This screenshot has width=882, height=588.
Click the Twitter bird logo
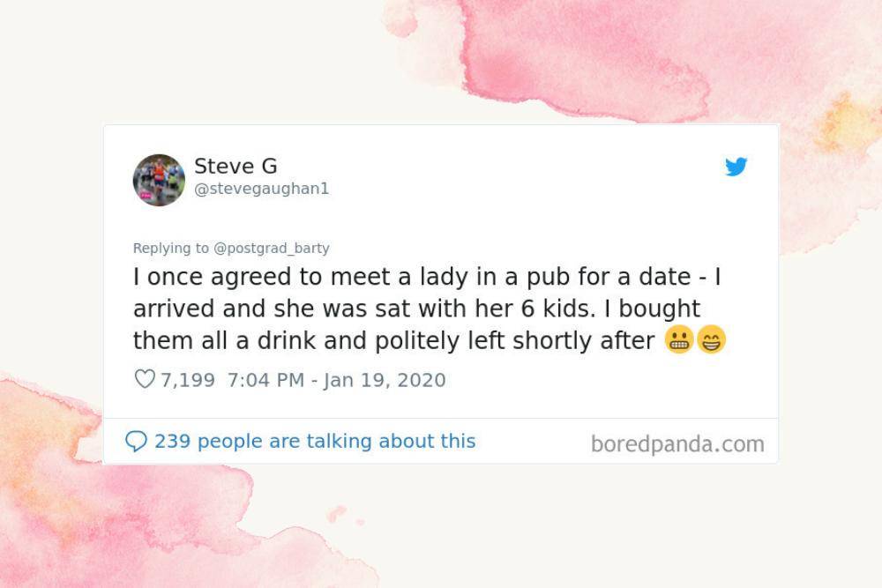736,167
